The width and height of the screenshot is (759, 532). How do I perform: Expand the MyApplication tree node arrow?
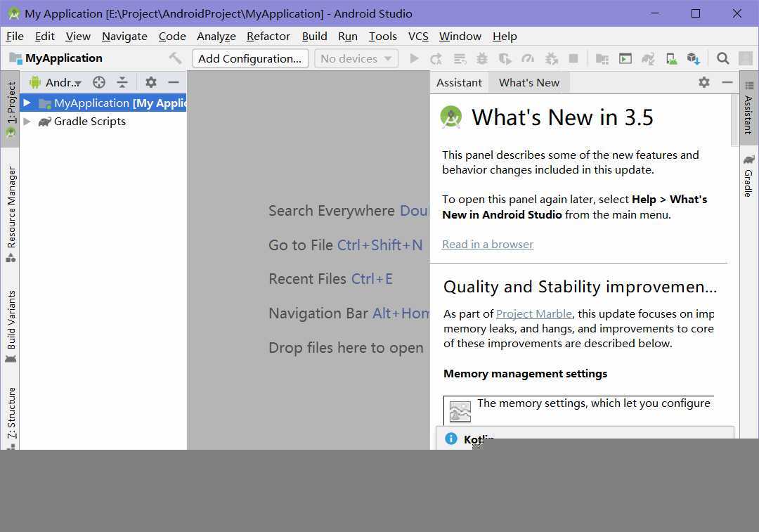pos(27,103)
